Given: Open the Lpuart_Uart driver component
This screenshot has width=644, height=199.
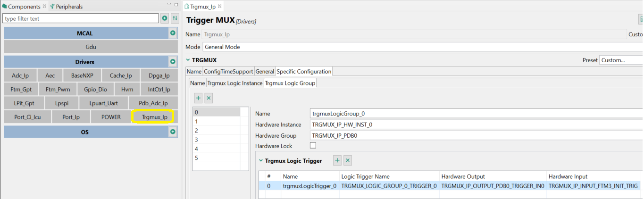Looking at the screenshot, I should (x=103, y=103).
